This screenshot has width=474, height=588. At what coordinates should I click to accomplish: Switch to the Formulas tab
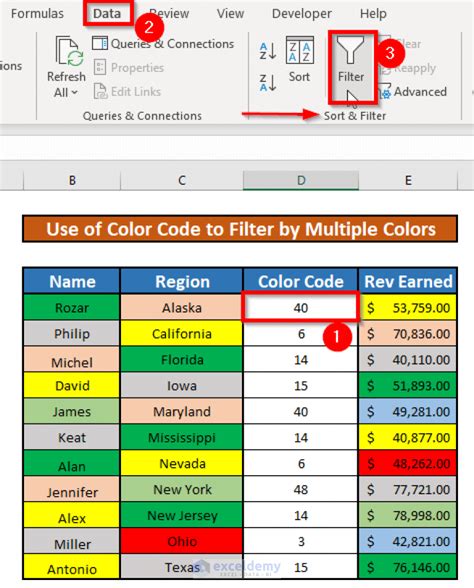(37, 14)
